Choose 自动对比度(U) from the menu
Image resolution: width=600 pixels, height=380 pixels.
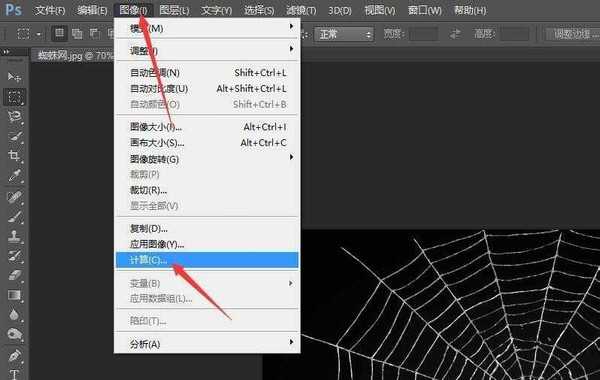click(x=207, y=88)
